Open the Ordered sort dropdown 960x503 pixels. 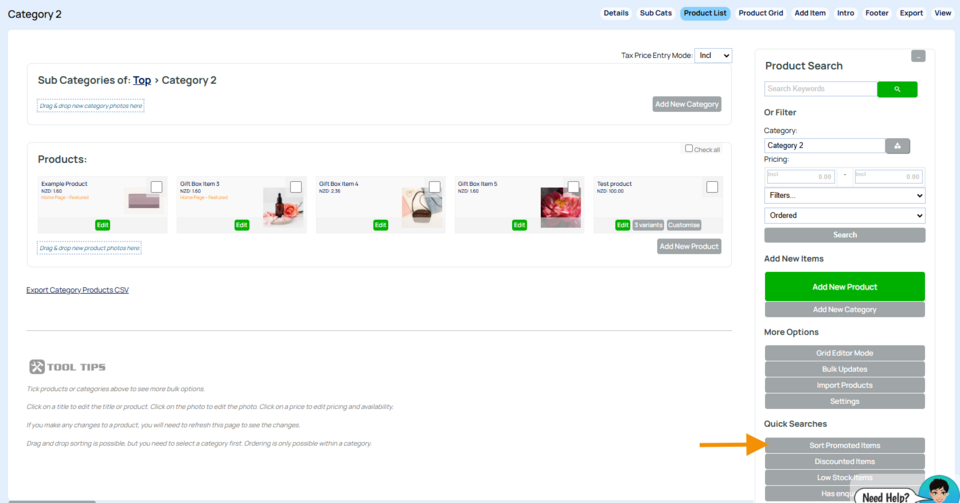[844, 215]
